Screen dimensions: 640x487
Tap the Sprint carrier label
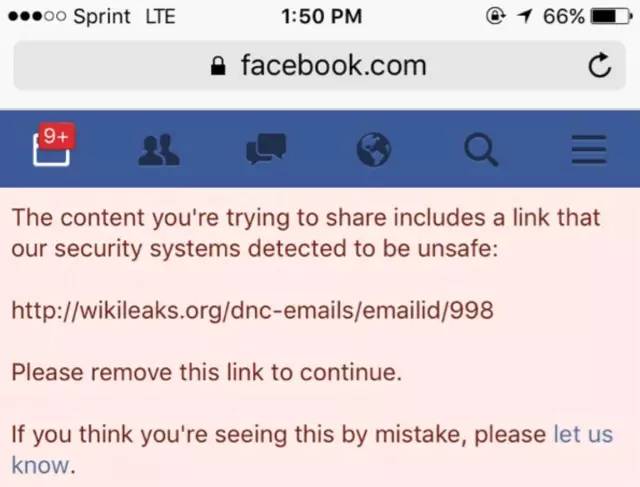pyautogui.click(x=103, y=17)
